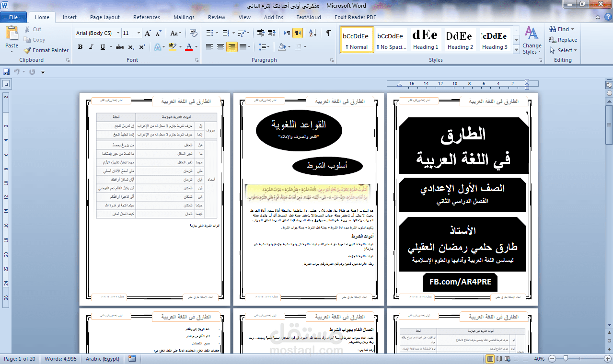This screenshot has width=613, height=364.
Task: Open the File tab
Action: (13, 17)
